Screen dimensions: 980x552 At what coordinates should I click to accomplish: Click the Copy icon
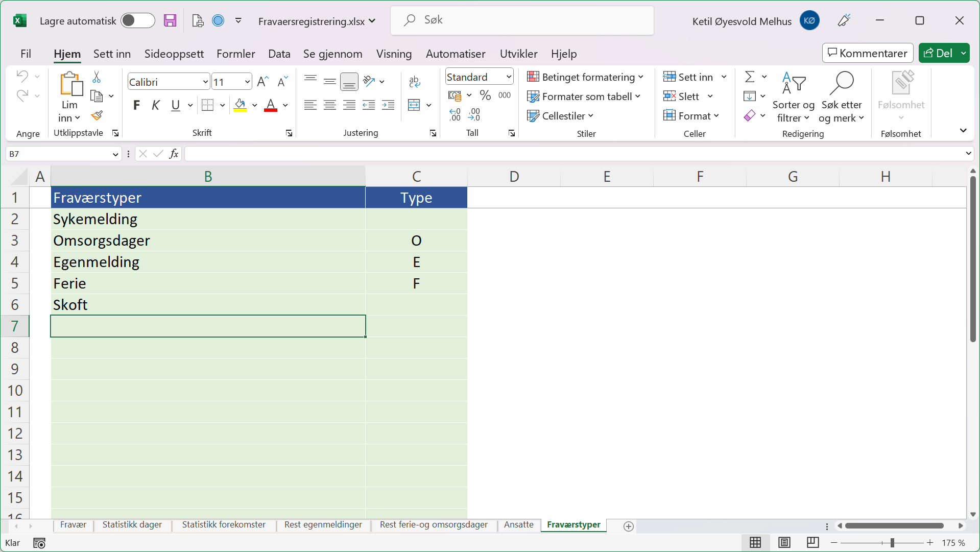[x=97, y=96]
